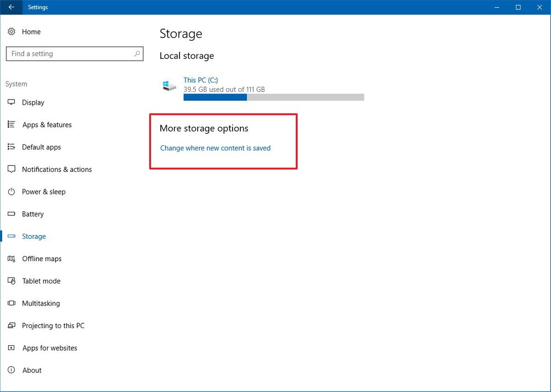The image size is (551, 392).
Task: Open Apps for websites
Action: (50, 348)
